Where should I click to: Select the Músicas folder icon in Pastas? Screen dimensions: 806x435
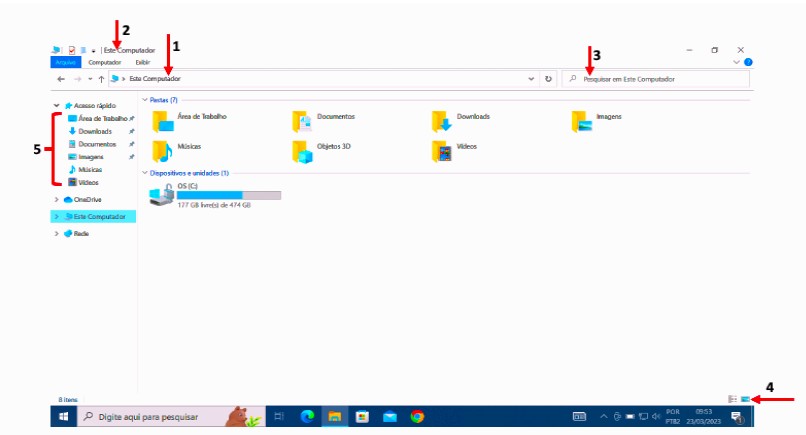pyautogui.click(x=162, y=152)
